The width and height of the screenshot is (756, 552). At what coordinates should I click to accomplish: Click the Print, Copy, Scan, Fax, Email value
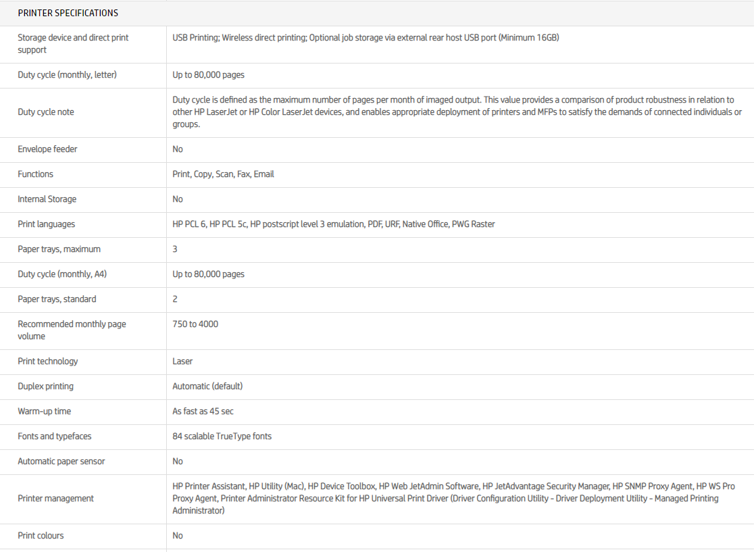coord(223,174)
